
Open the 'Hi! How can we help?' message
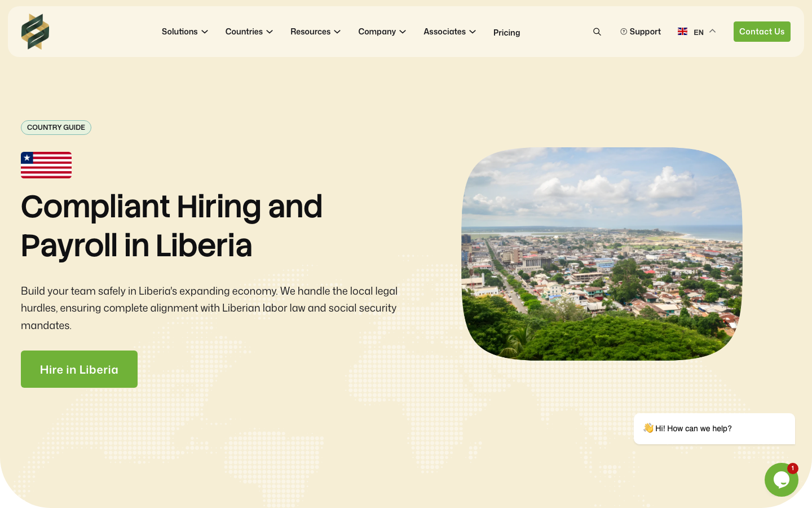pos(714,428)
